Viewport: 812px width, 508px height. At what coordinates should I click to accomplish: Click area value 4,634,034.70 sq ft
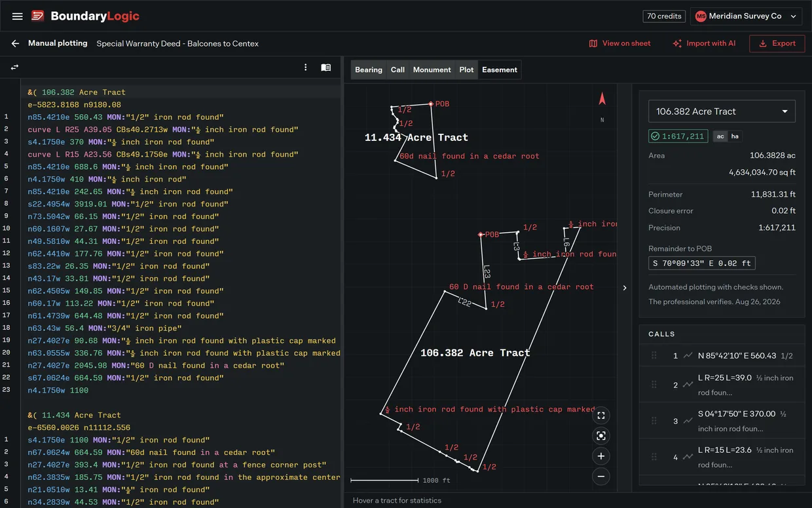(762, 172)
